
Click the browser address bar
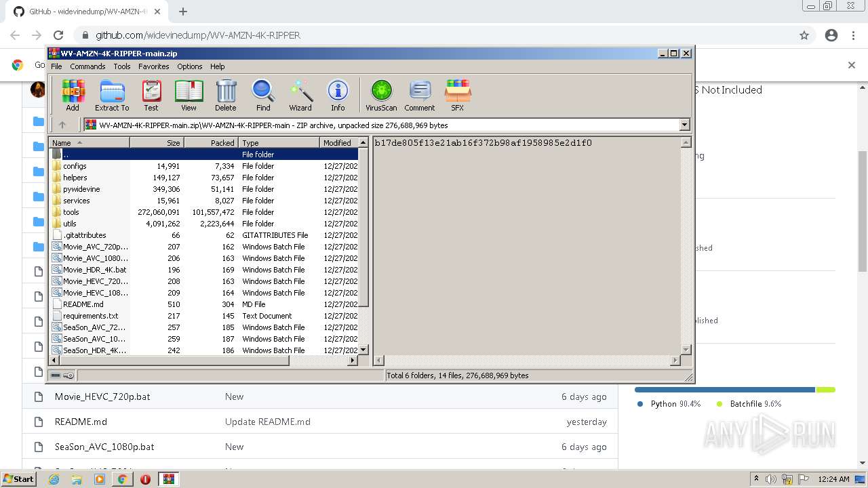[x=434, y=35]
